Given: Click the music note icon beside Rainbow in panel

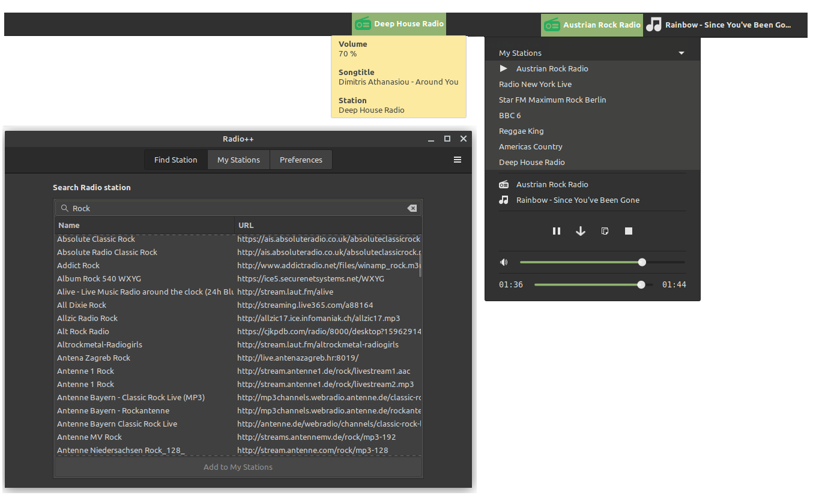Looking at the screenshot, I should tap(653, 25).
